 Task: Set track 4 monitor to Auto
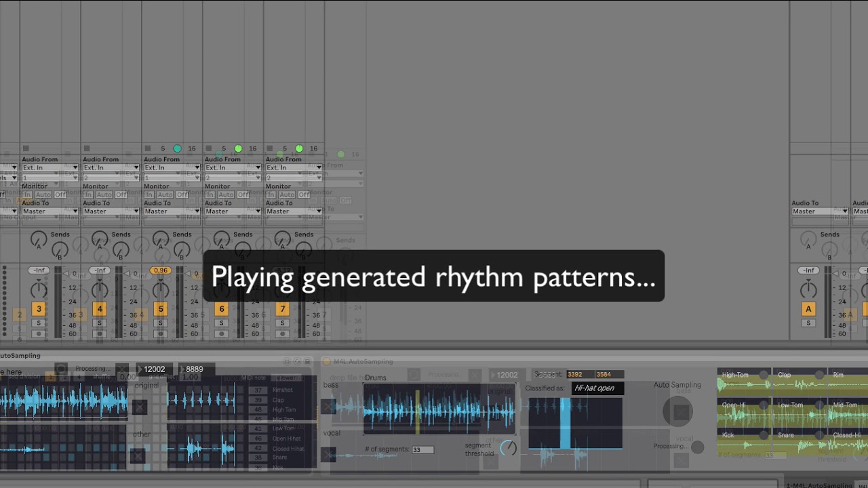104,195
